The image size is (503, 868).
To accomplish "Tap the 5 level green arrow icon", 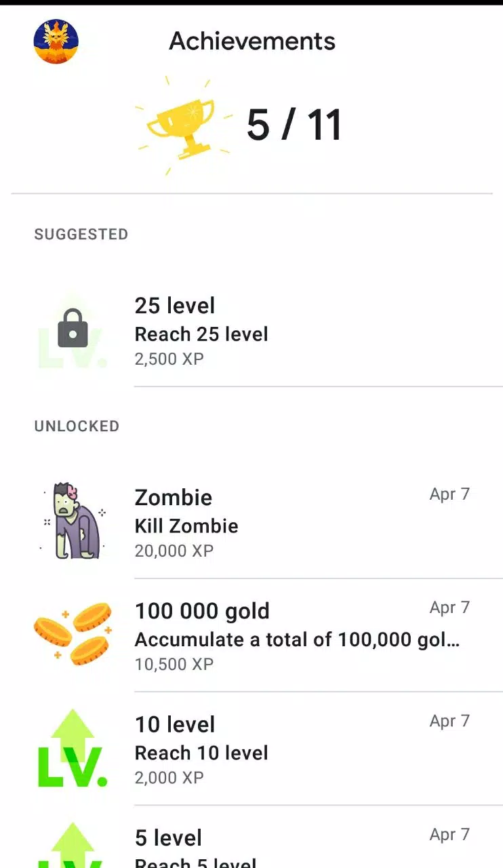I will click(x=73, y=848).
